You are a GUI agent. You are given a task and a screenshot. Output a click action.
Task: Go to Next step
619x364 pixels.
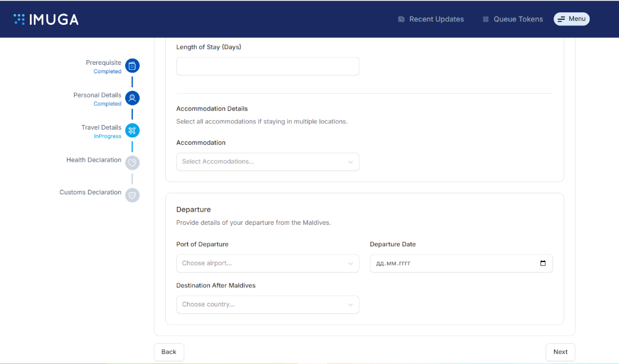pos(560,352)
